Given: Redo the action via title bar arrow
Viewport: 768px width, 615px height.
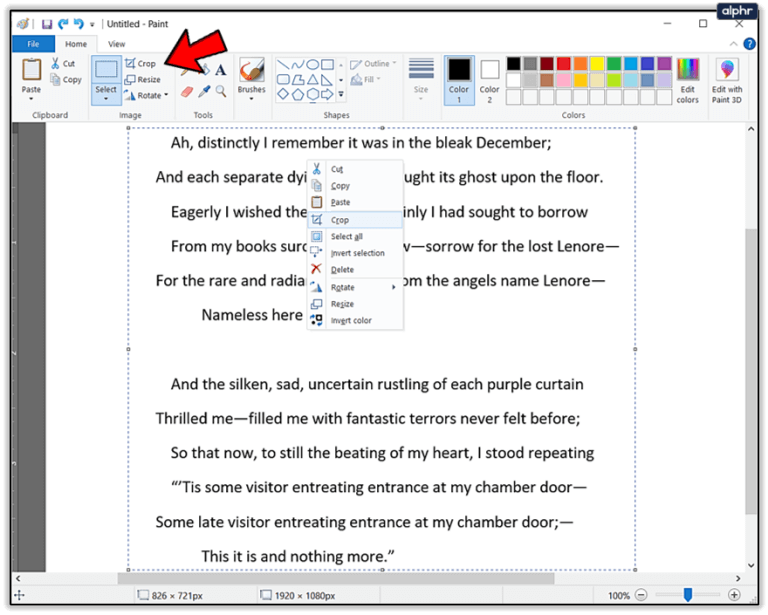Looking at the screenshot, I should 78,24.
